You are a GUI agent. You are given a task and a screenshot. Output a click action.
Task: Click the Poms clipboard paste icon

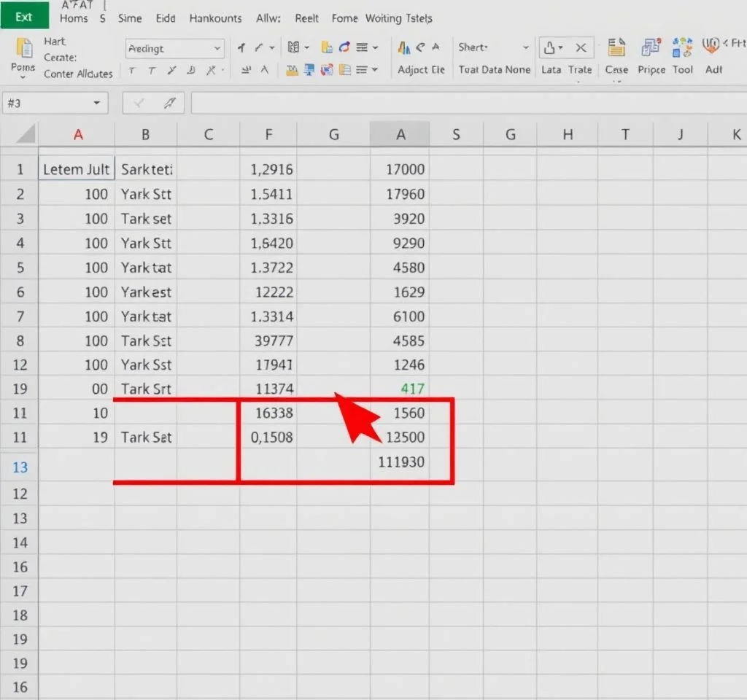point(23,50)
